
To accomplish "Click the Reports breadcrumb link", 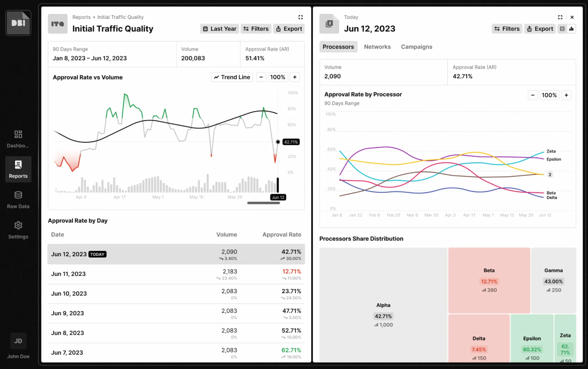I will click(x=81, y=17).
